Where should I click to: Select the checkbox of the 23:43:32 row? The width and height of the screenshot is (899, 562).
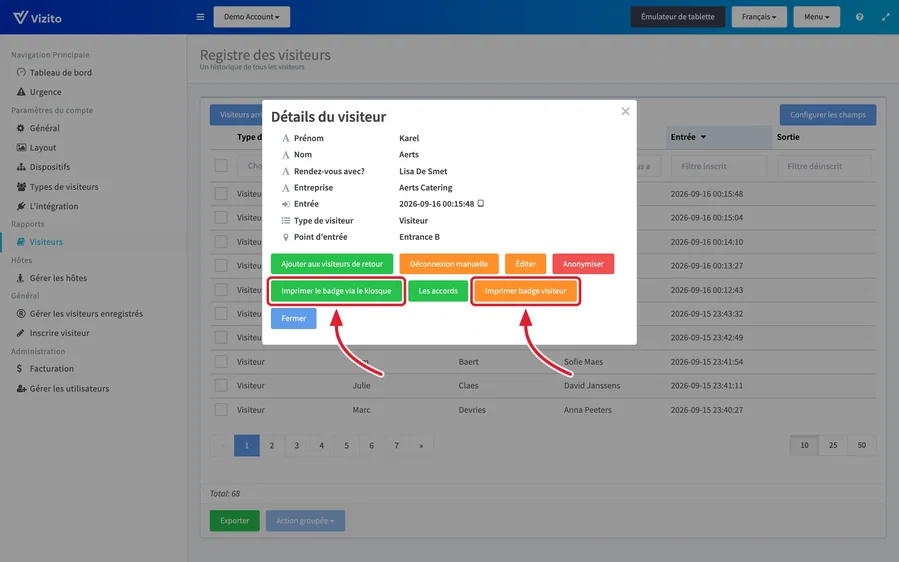[x=221, y=313]
